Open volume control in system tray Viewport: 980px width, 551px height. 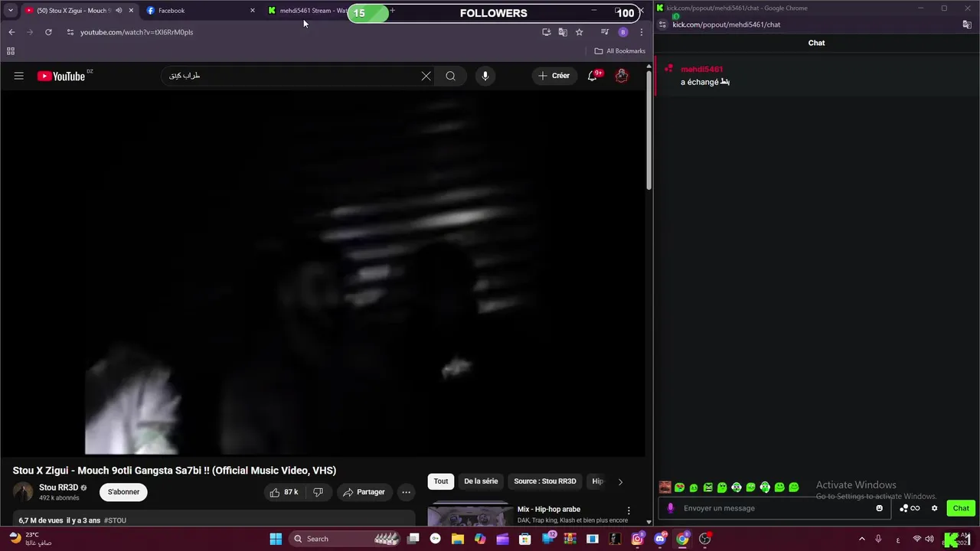tap(929, 539)
